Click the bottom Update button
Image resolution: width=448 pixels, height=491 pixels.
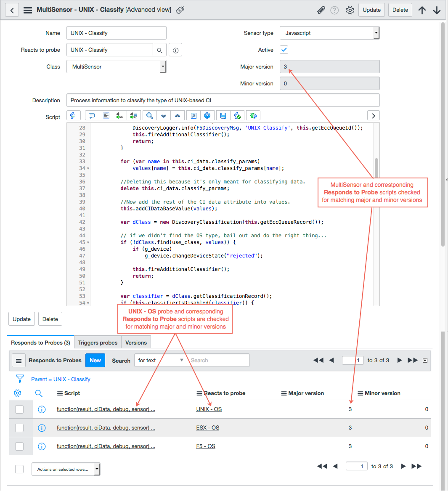click(x=21, y=319)
